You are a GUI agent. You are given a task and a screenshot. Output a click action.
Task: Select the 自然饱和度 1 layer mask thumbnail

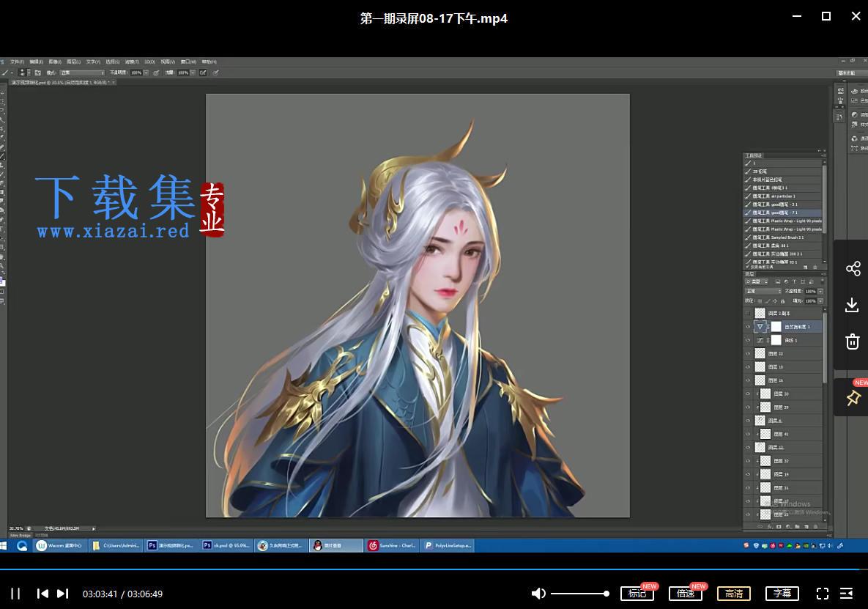coord(776,327)
